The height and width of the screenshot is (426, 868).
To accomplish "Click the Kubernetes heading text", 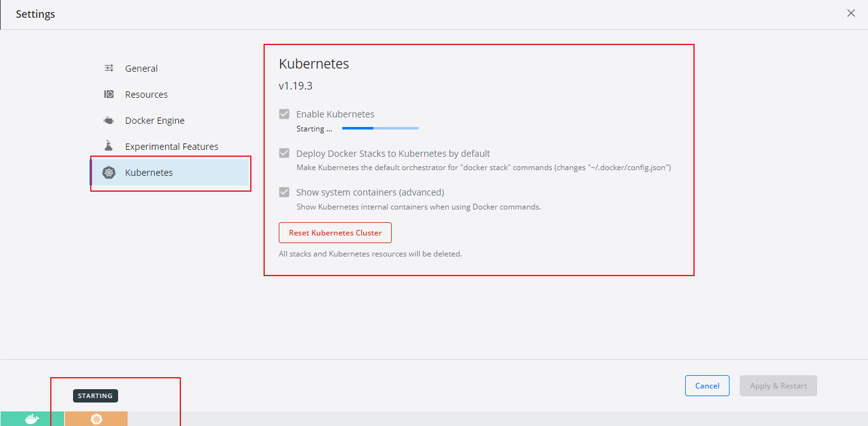I will coord(314,64).
